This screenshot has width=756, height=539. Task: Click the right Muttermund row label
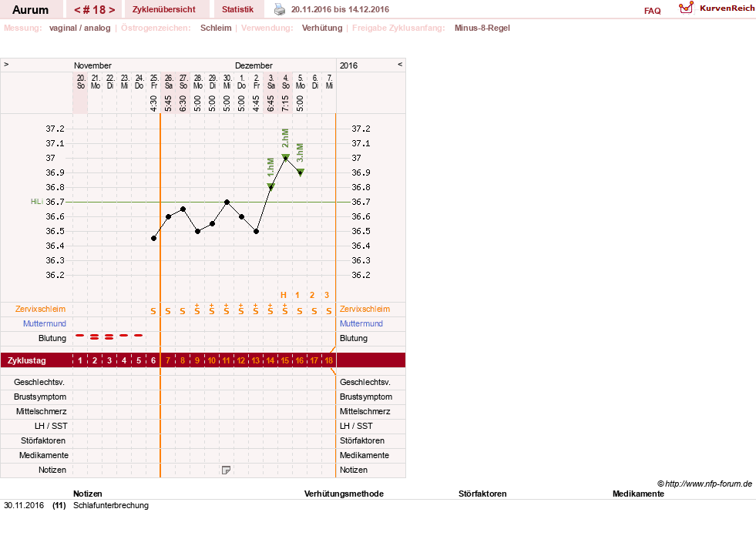(361, 323)
